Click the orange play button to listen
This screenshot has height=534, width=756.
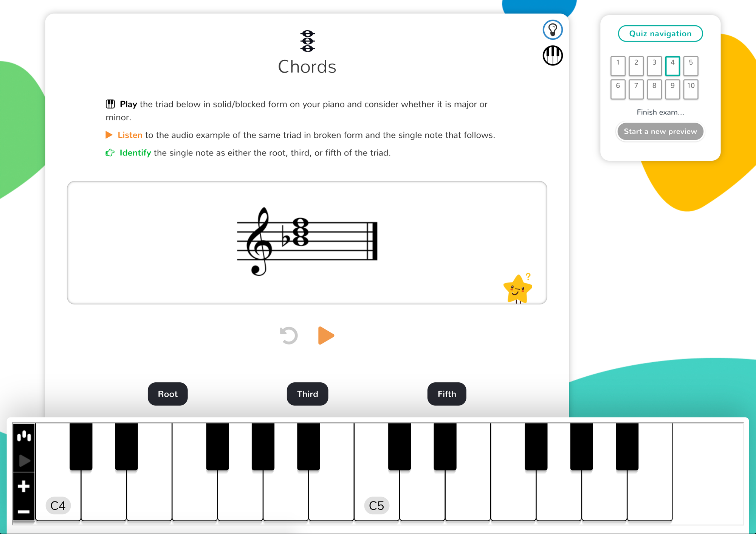(325, 335)
